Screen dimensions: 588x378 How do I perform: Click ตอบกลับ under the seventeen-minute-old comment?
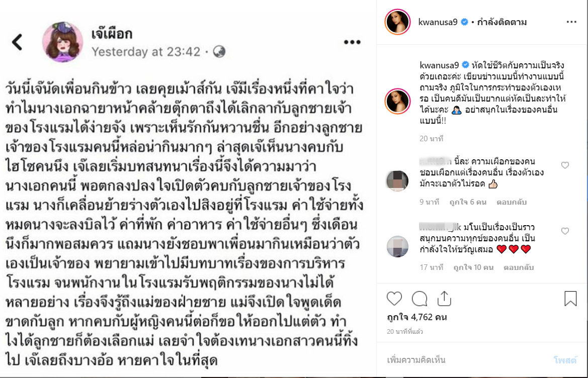pyautogui.click(x=519, y=267)
